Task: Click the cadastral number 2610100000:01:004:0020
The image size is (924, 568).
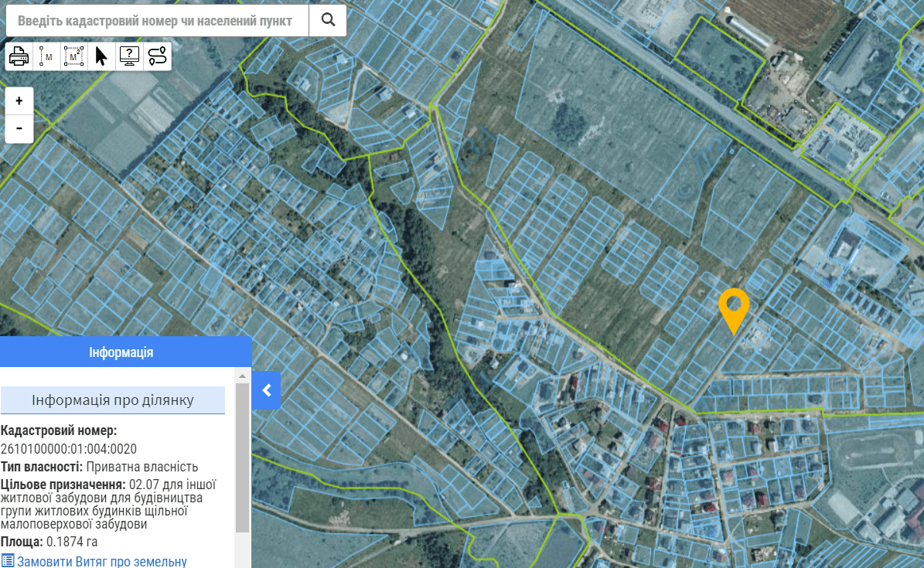Action: pos(69,449)
